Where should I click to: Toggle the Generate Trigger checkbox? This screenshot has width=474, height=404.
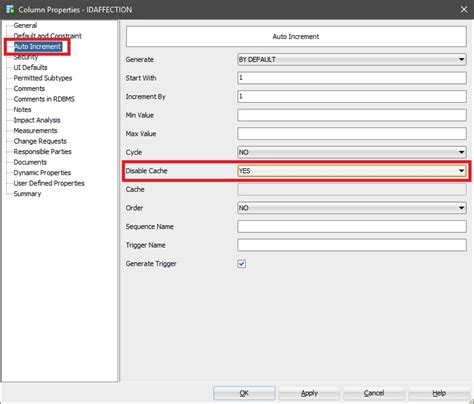(242, 264)
